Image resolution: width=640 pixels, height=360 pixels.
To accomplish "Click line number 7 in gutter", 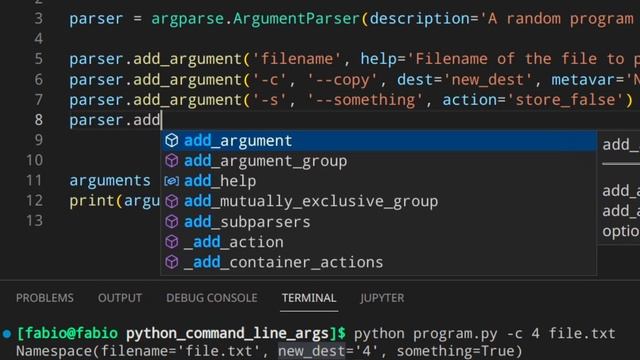I will click(x=38, y=100).
